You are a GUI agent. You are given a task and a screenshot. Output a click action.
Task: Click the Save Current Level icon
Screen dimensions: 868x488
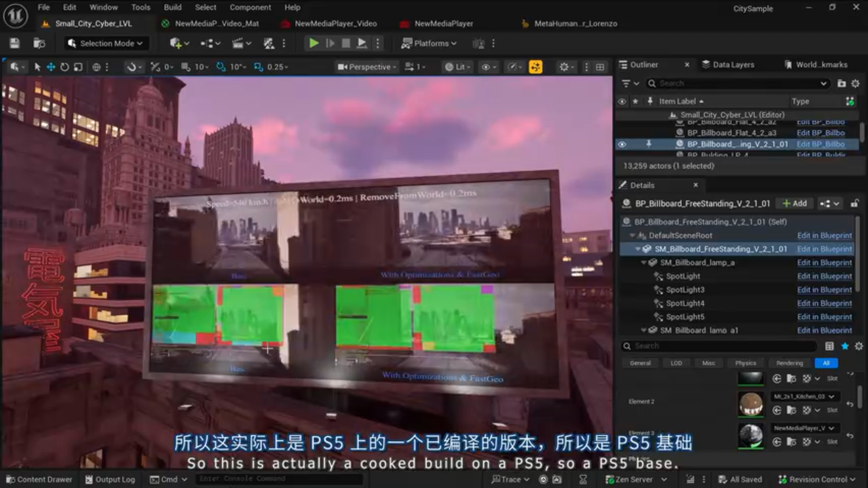[x=14, y=42]
